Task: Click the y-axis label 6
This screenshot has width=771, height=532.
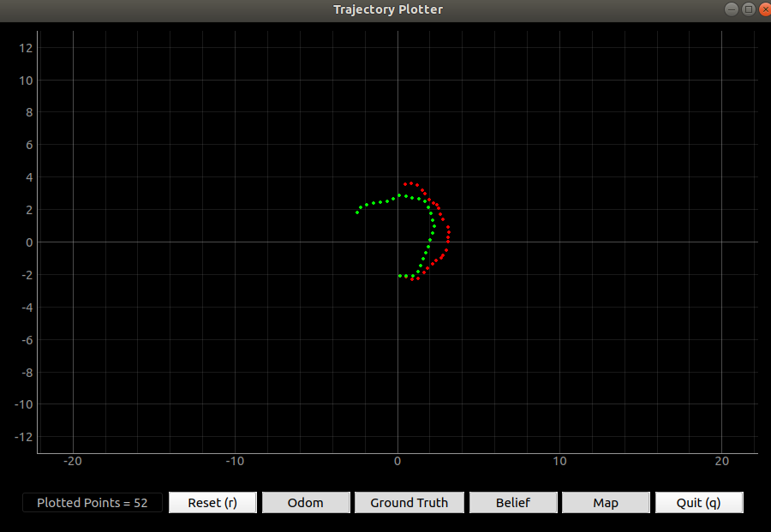Action: [29, 145]
